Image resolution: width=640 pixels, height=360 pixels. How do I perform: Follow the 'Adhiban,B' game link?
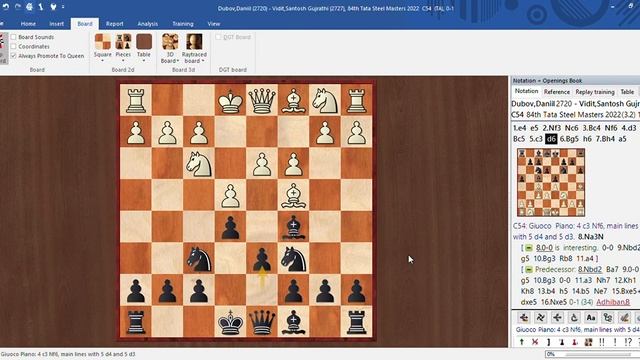pos(613,302)
